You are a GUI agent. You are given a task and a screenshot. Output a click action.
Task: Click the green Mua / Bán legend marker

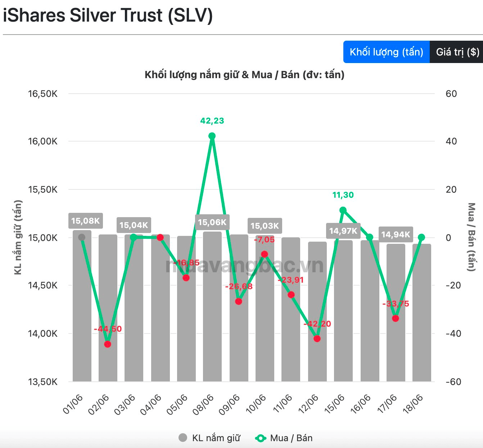(260, 438)
